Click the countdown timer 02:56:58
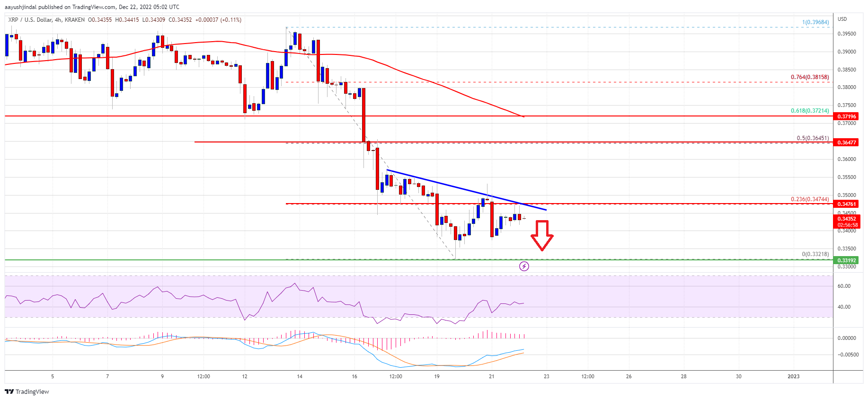 pyautogui.click(x=847, y=225)
